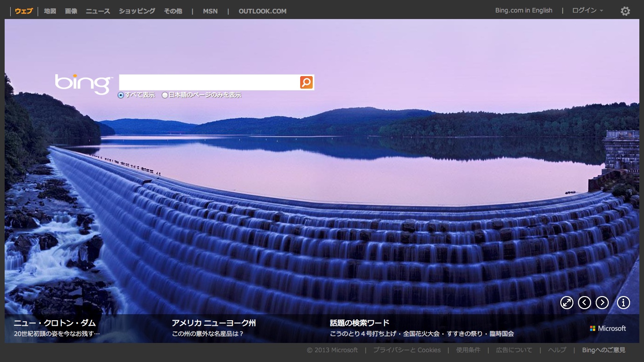This screenshot has height=362, width=644.
Task: Open the image info icon
Action: [x=623, y=303]
